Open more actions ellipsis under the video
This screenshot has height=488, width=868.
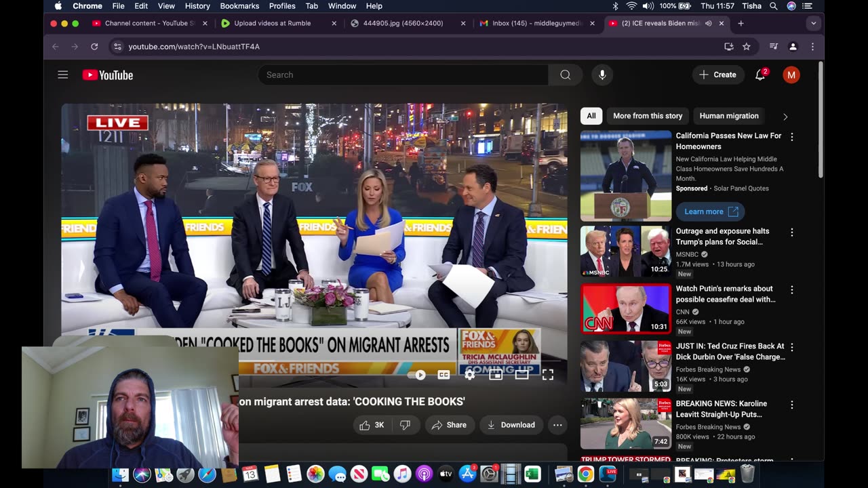557,425
